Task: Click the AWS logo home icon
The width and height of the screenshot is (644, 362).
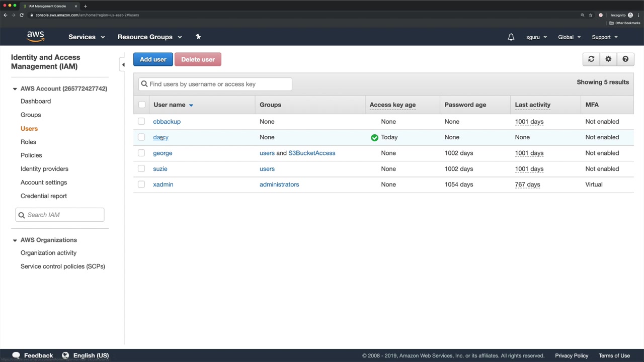Action: point(35,37)
